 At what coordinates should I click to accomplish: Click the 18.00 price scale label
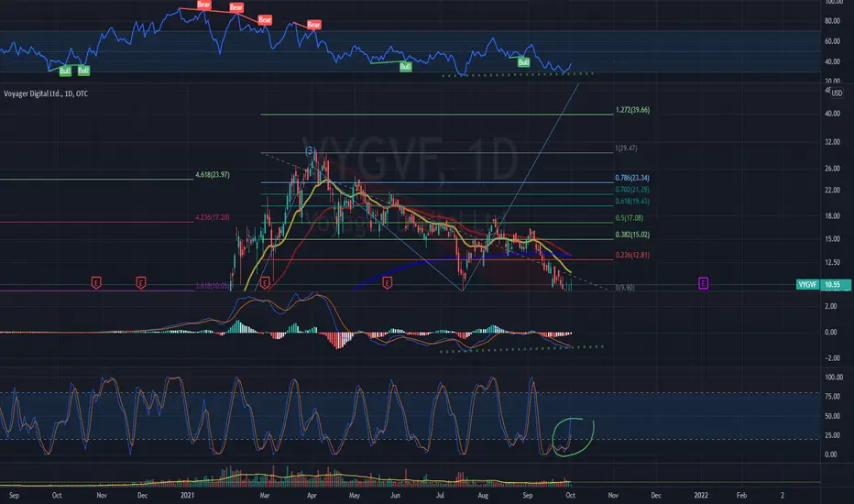(832, 216)
